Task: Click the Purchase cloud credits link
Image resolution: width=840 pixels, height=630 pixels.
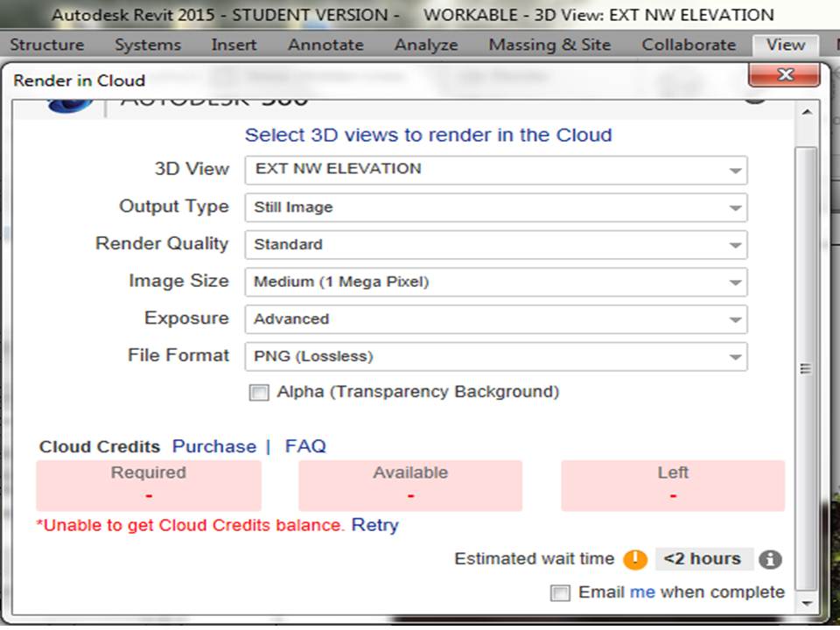Action: [214, 446]
